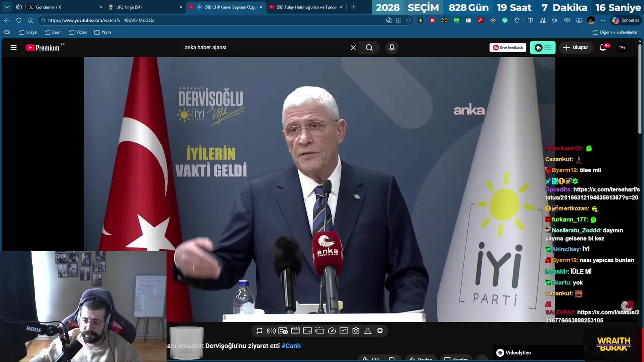Open the browser profile avatar
This screenshot has width=644, height=362.
coord(591,20)
